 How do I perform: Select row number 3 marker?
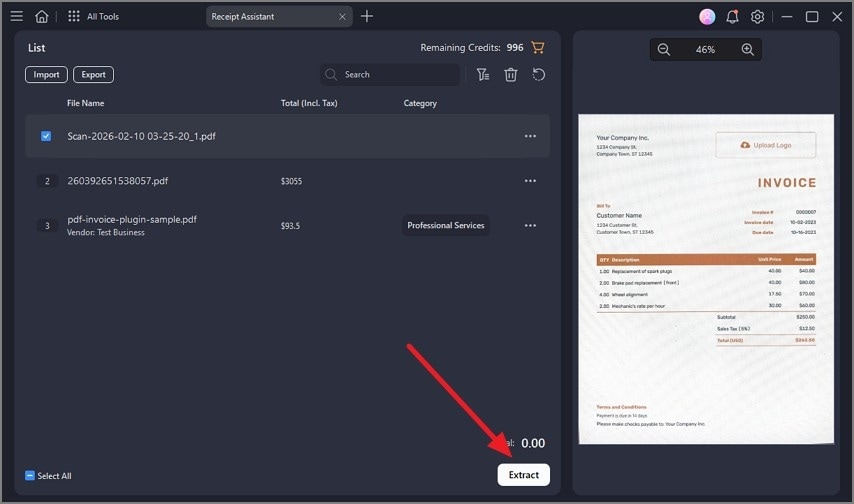(47, 226)
